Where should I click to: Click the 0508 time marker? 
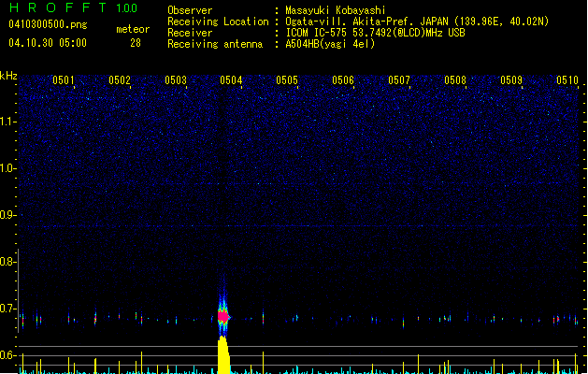click(x=455, y=80)
